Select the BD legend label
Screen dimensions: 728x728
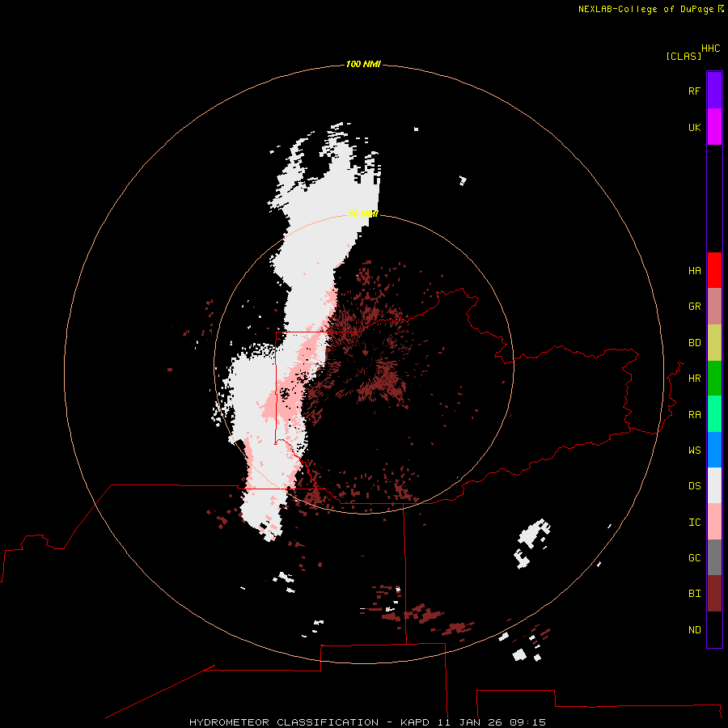click(x=694, y=343)
